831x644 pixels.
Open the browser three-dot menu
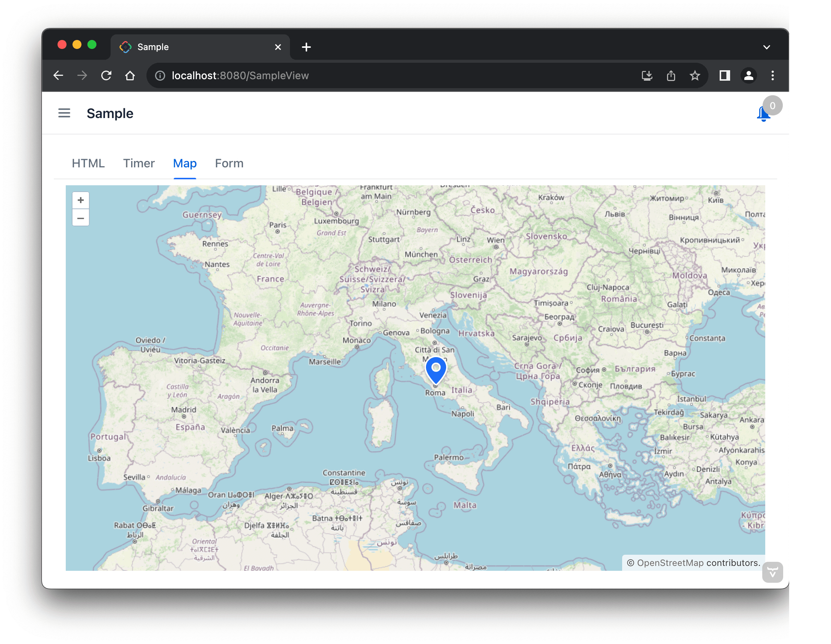tap(772, 76)
